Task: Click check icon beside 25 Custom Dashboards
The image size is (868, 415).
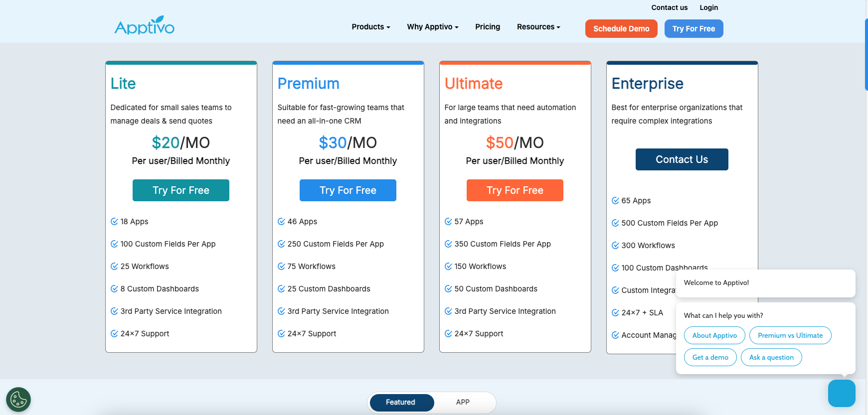Action: pyautogui.click(x=281, y=289)
